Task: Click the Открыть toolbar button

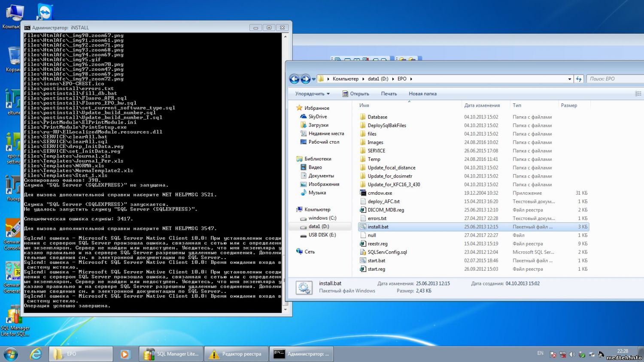Action: click(356, 94)
